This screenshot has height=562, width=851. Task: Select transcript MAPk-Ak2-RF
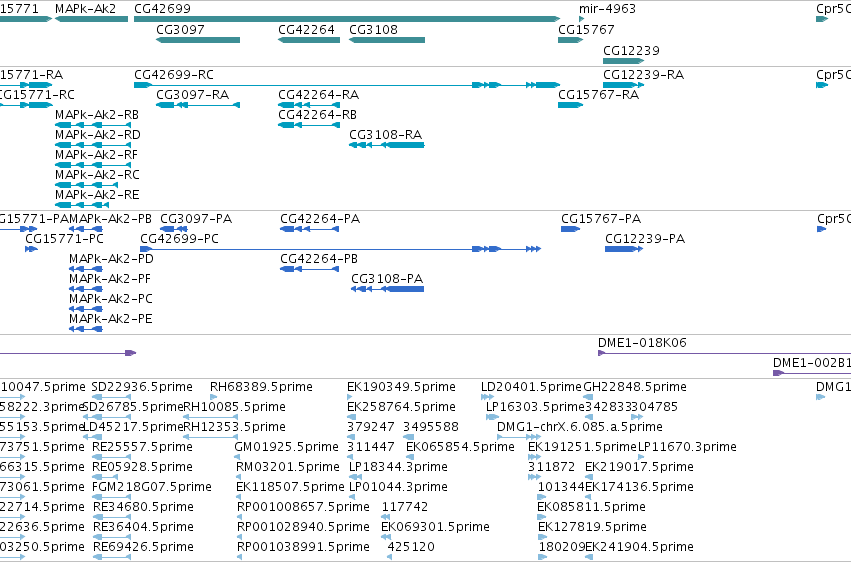click(x=93, y=165)
